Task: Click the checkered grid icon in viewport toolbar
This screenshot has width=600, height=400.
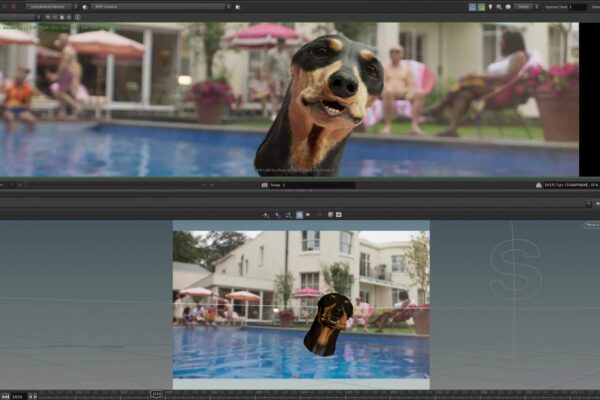Action: [x=330, y=215]
